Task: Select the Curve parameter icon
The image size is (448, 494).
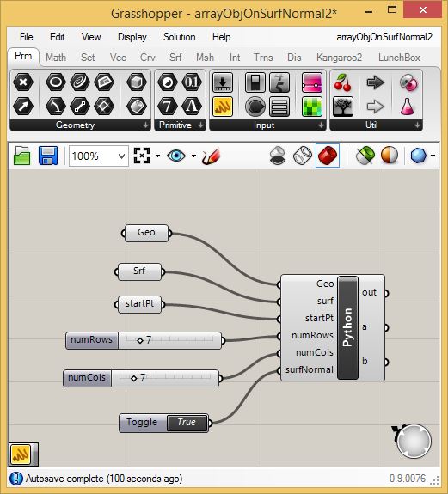Action: (x=80, y=82)
